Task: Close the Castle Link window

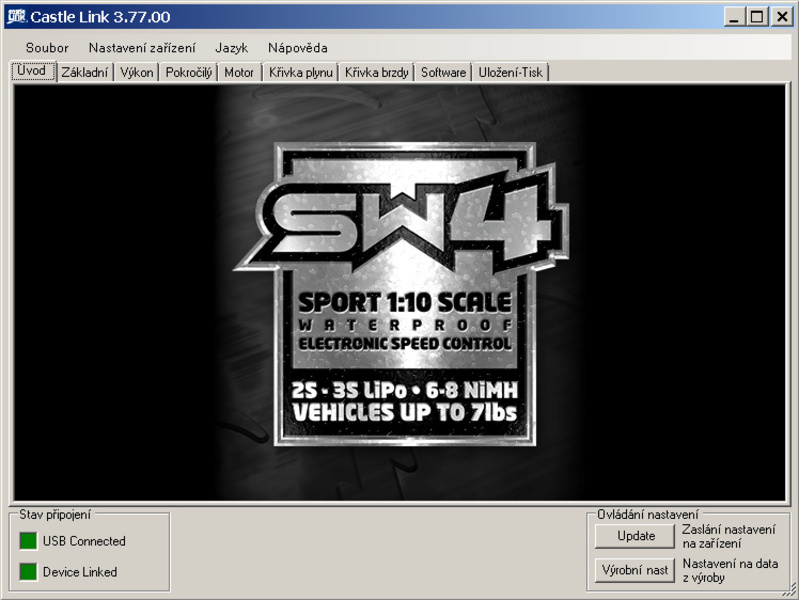Action: pyautogui.click(x=782, y=17)
